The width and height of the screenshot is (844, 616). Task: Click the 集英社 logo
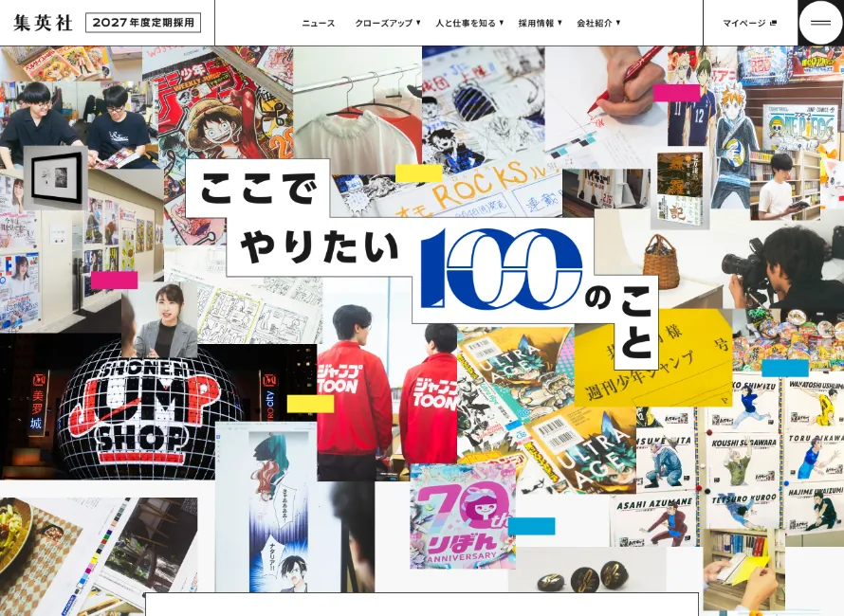click(43, 23)
